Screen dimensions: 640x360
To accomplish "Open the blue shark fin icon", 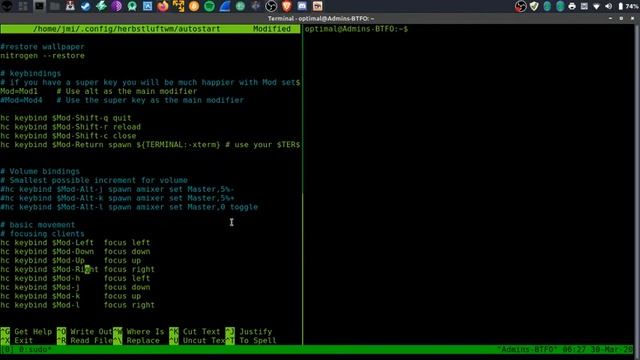I will [225, 6].
